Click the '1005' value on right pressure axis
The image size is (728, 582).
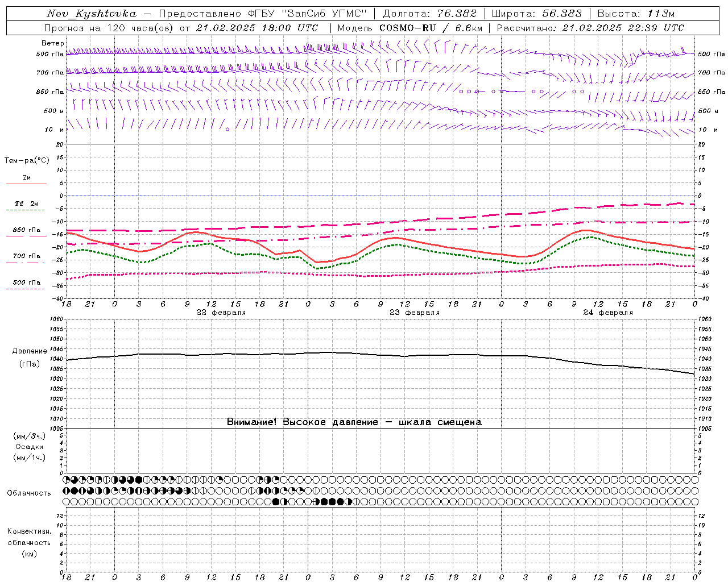(705, 428)
